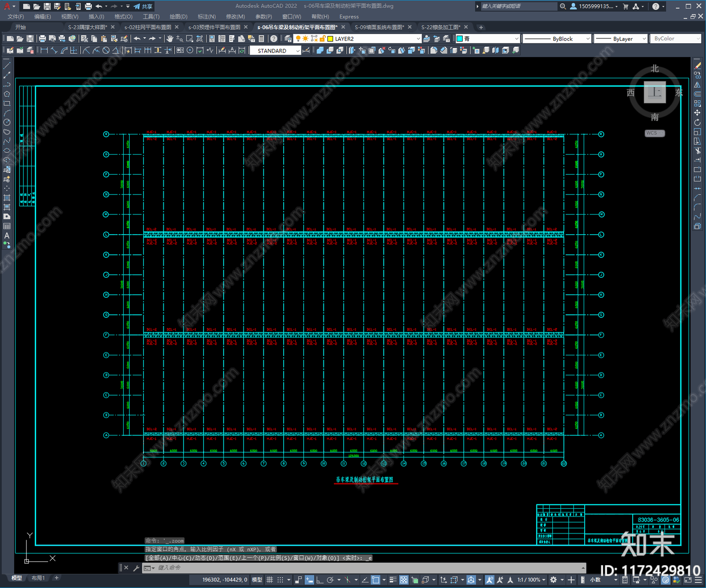Click the yellow LAYER2 layer color swatch
Viewport: 706px width, 588px height.
330,39
